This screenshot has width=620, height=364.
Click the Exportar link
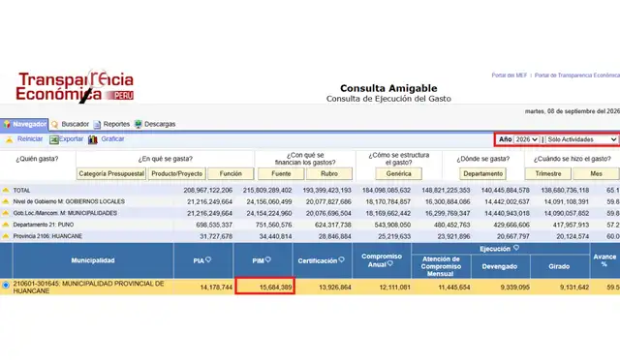[71, 139]
